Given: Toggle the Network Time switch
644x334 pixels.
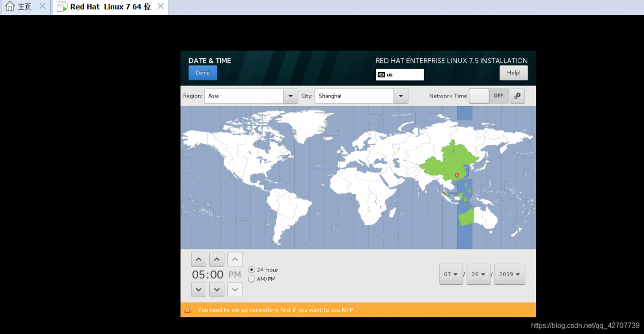Looking at the screenshot, I should [x=488, y=96].
